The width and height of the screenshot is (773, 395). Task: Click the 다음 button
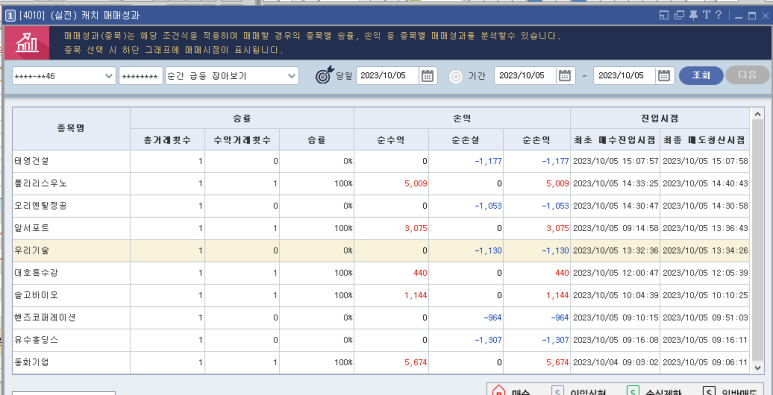click(747, 75)
